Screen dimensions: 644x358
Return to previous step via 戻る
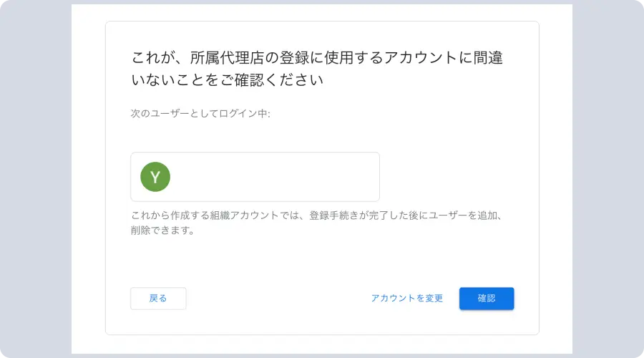pos(158,299)
